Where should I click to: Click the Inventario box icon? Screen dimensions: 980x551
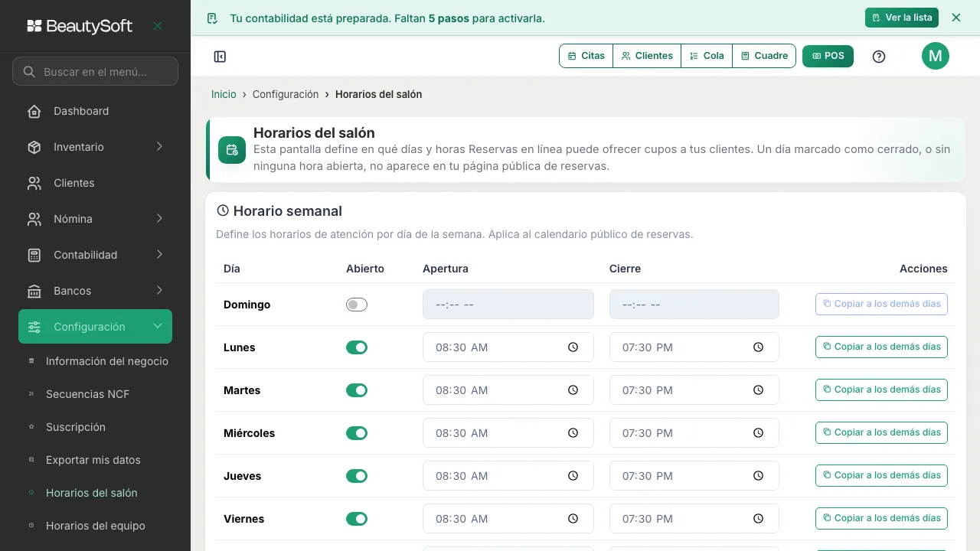click(34, 147)
